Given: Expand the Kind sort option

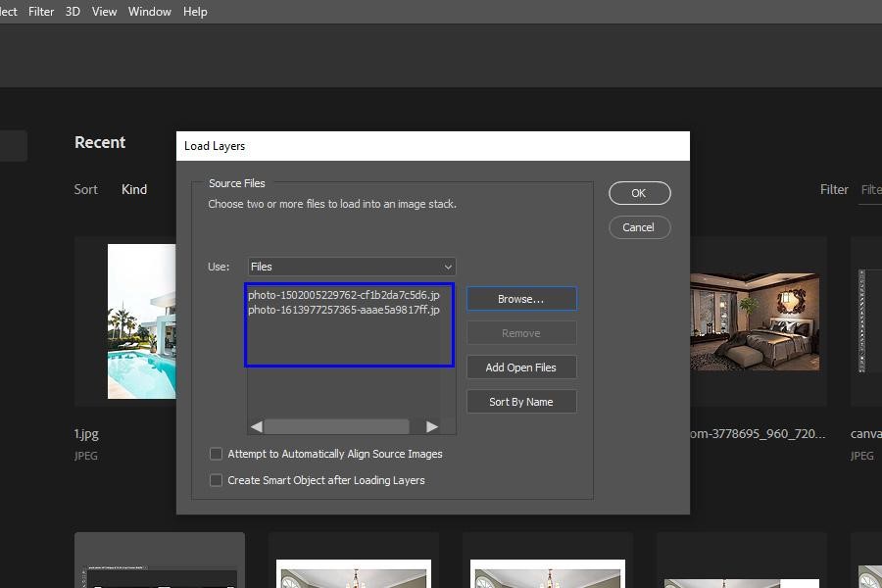Looking at the screenshot, I should [x=134, y=189].
